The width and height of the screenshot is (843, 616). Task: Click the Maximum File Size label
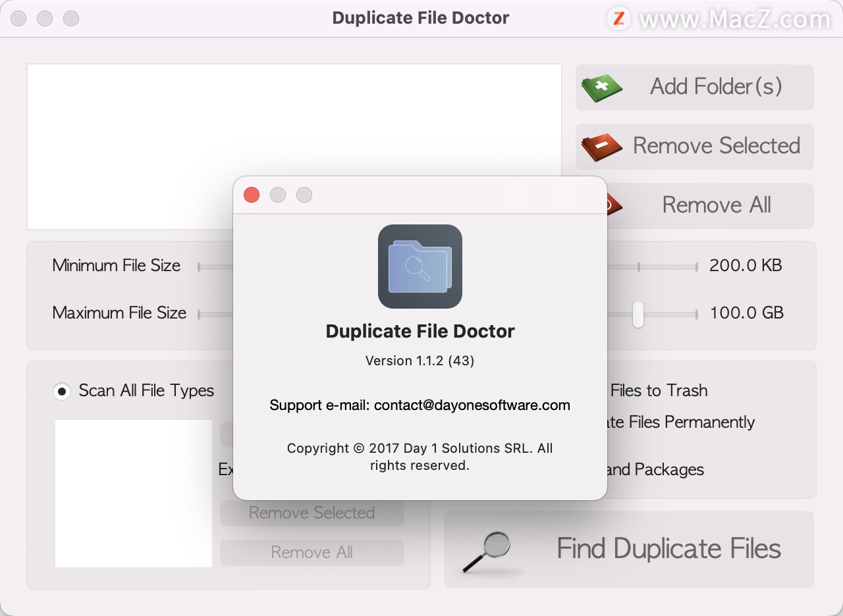click(119, 313)
